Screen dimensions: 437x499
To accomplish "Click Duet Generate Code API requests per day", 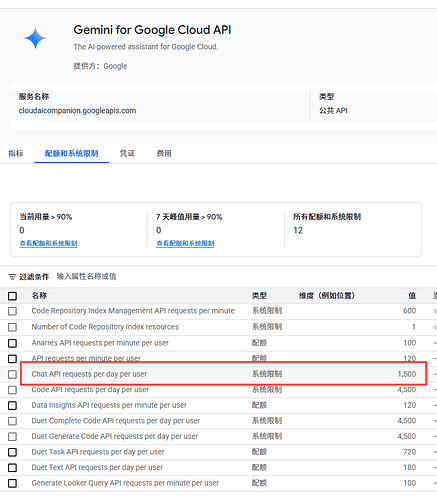I will 115,436.
